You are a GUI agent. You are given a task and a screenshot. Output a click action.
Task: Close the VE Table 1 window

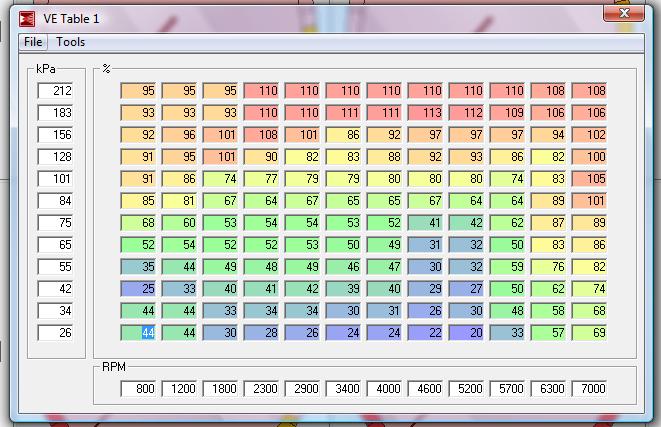pos(624,13)
